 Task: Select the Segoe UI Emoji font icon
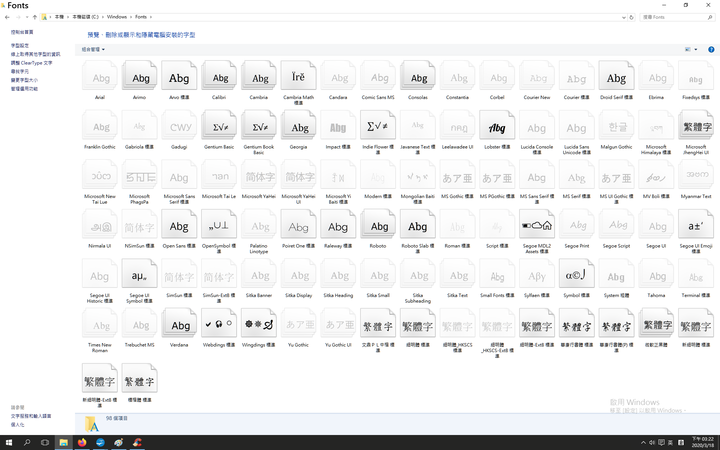[x=696, y=225]
